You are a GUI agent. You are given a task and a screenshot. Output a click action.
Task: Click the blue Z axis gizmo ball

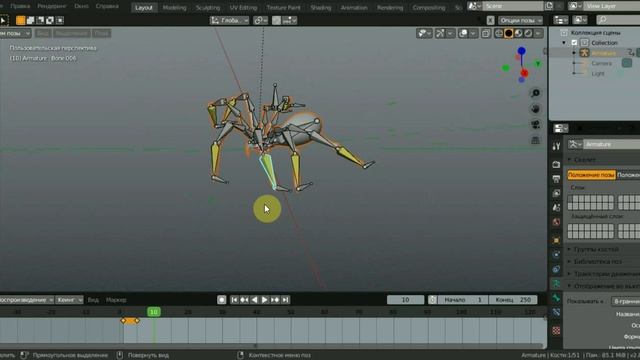point(522,51)
